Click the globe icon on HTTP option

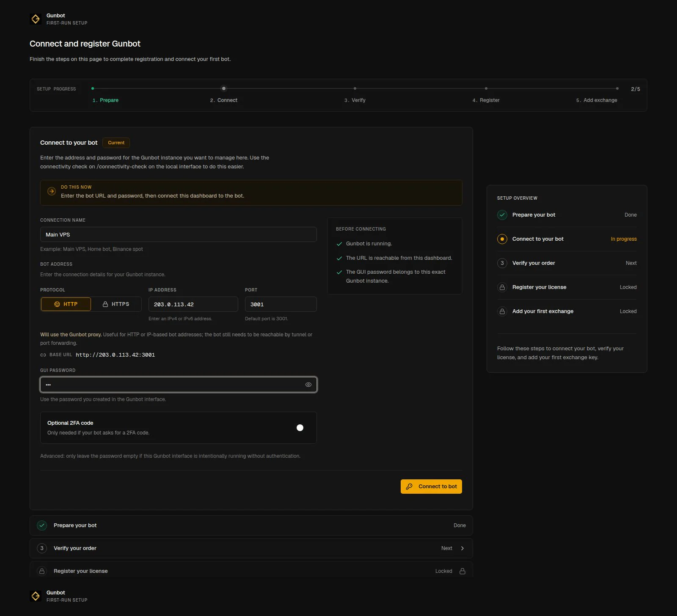pos(57,304)
